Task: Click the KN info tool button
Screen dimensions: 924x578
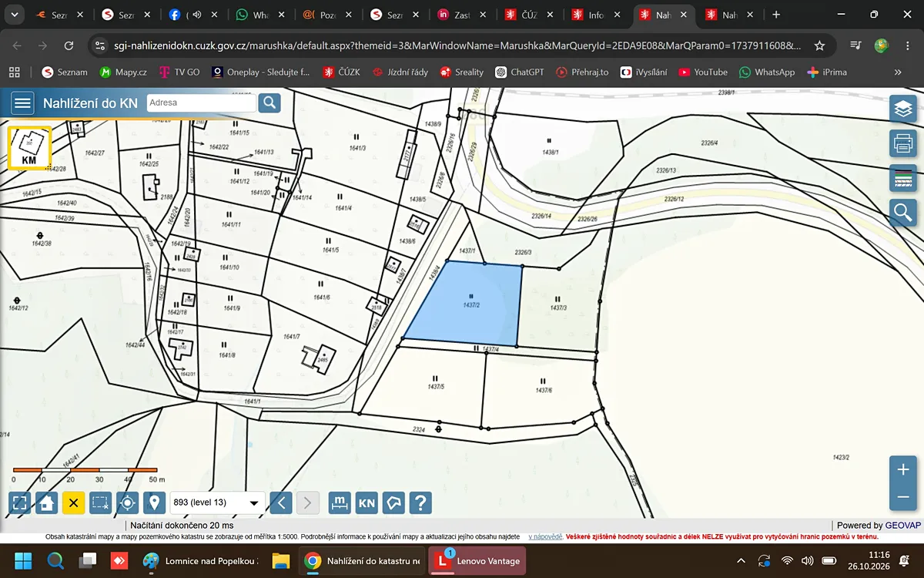Action: pyautogui.click(x=367, y=503)
